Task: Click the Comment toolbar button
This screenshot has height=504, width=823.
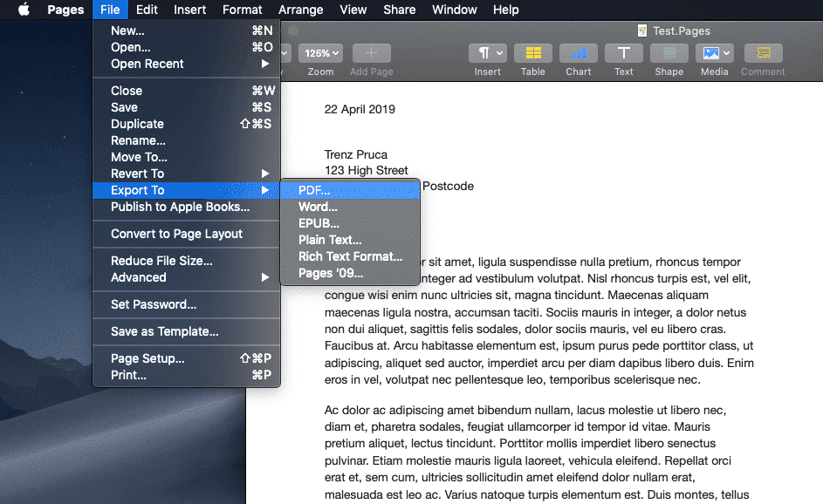Action: (763, 53)
